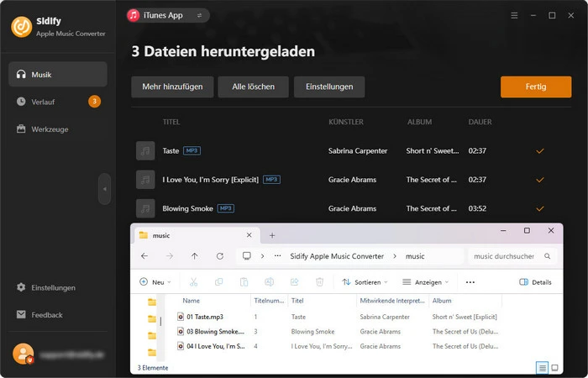Screen dimensions: 588x378
Task: Select the Sabrina Carpenter artist text
Action: coord(358,150)
